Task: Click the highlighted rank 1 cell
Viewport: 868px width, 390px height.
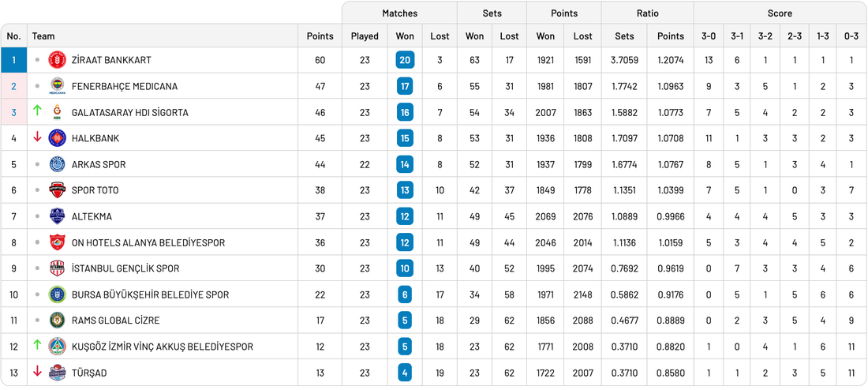Action: tap(13, 60)
